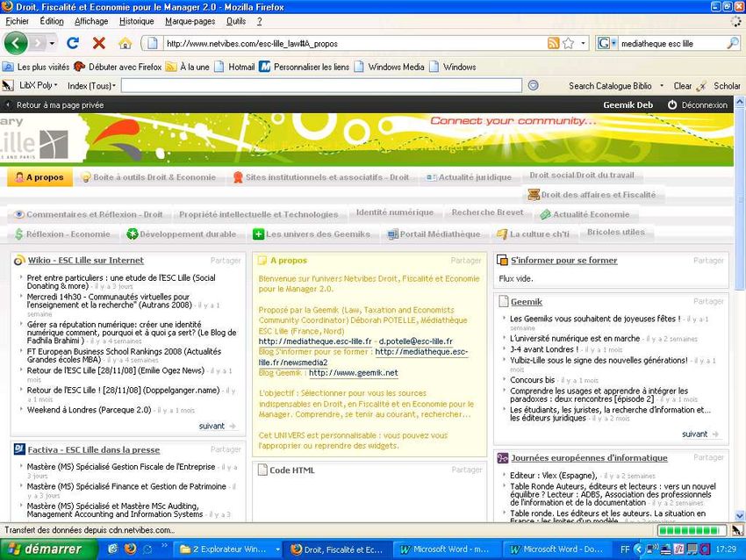746x560 pixels.
Task: Click the Wikio widget icon
Action: [19, 261]
